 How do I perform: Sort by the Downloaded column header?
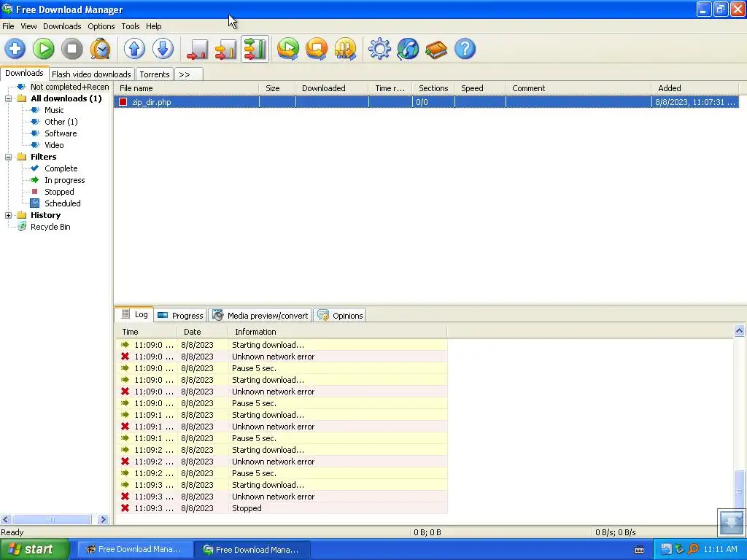coord(332,88)
